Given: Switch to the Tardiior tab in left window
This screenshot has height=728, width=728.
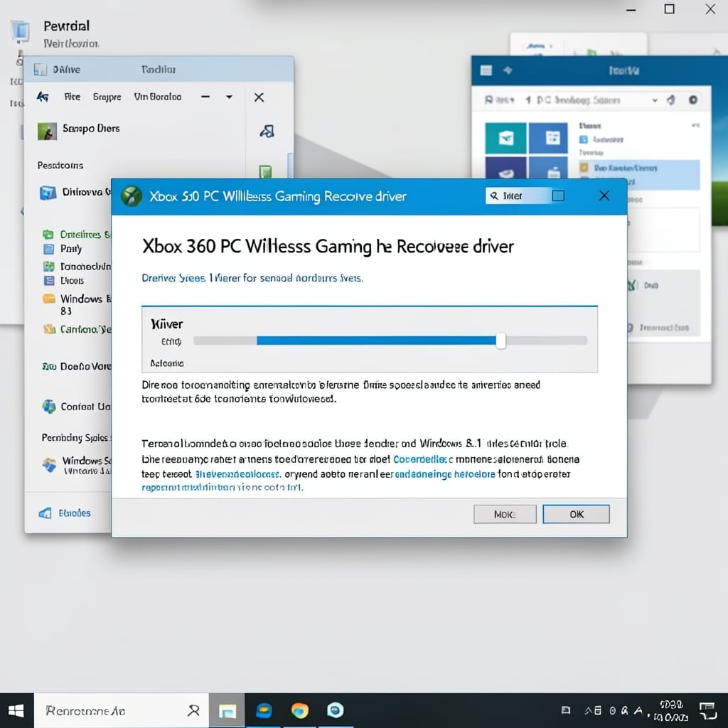Looking at the screenshot, I should [159, 69].
